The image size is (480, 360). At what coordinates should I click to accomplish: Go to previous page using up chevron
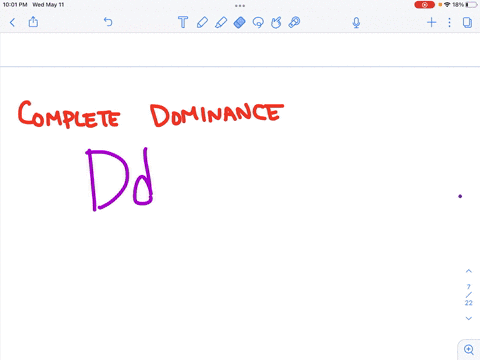point(469,271)
